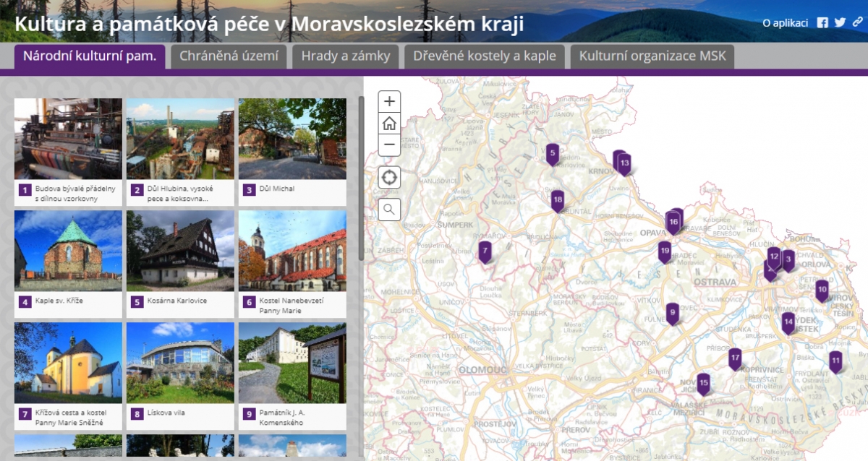The width and height of the screenshot is (868, 461).
Task: Click the 'Liskova vila' caption text
Action: (x=166, y=413)
